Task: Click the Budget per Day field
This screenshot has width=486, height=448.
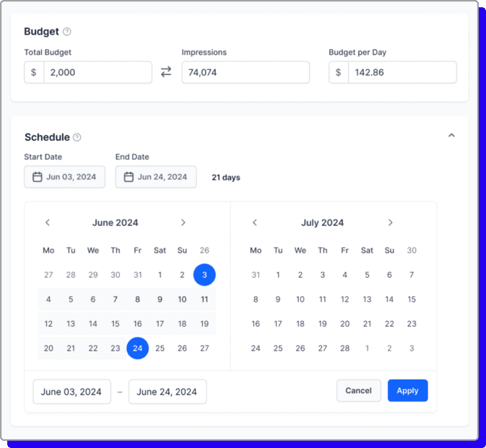Action: [x=402, y=72]
